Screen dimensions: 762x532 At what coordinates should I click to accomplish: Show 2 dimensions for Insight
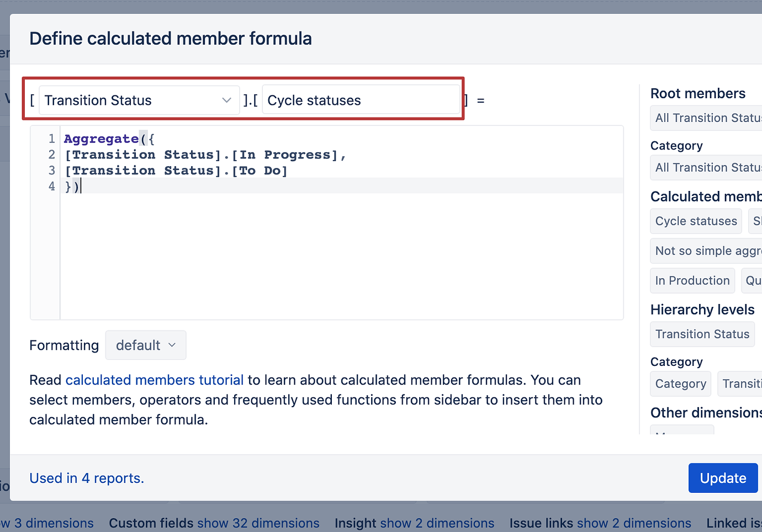pyautogui.click(x=437, y=523)
